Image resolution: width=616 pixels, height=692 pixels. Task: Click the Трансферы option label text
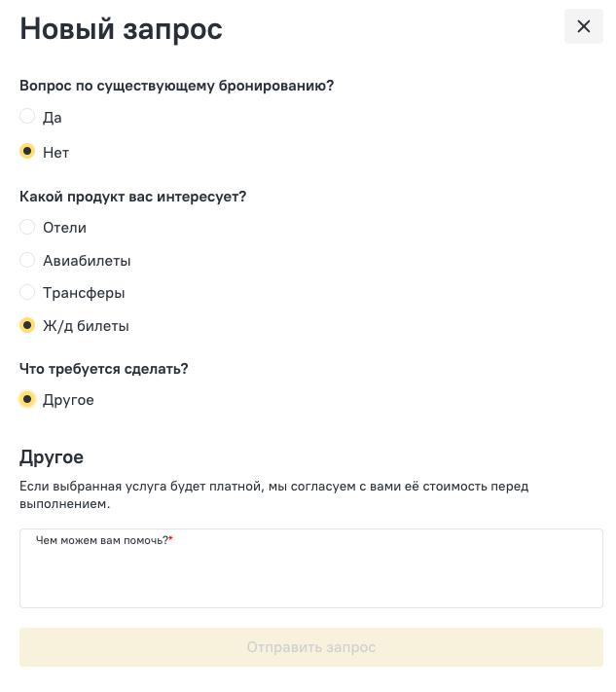click(x=84, y=294)
